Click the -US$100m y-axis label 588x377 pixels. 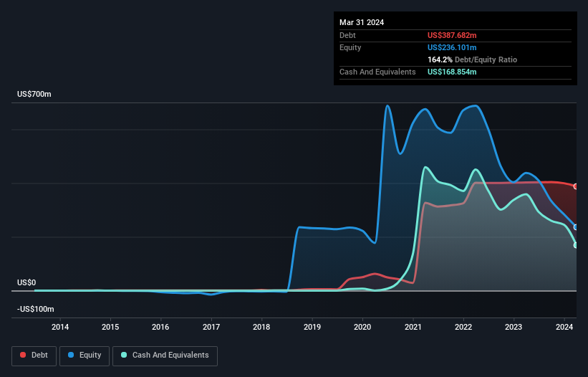pos(36,309)
